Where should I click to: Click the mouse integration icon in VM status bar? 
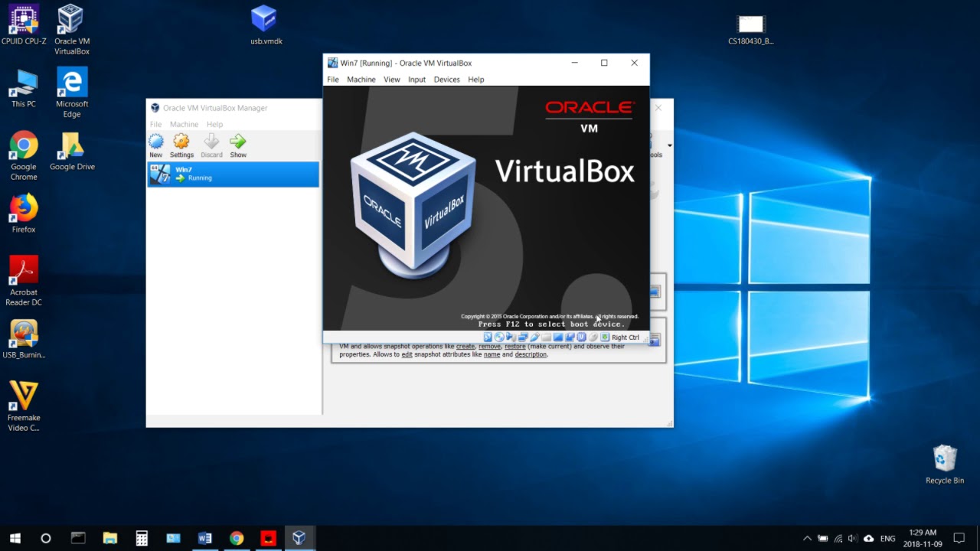click(593, 337)
